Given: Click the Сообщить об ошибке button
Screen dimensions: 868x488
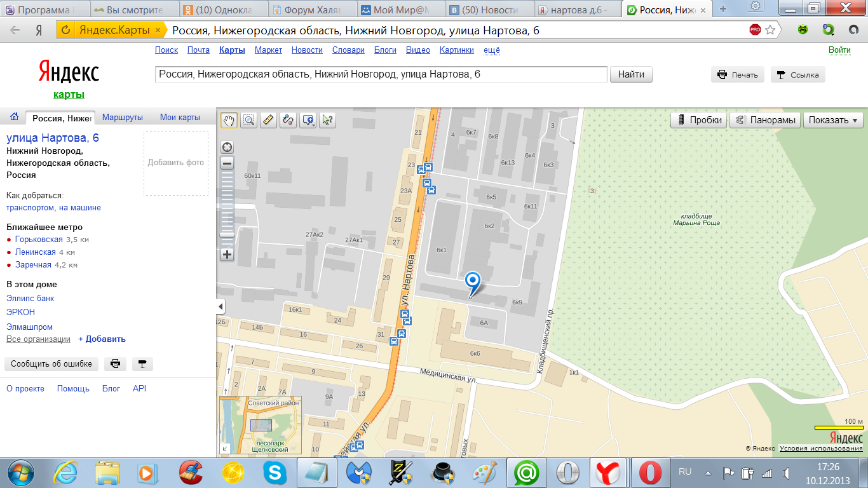Looking at the screenshot, I should tap(51, 364).
